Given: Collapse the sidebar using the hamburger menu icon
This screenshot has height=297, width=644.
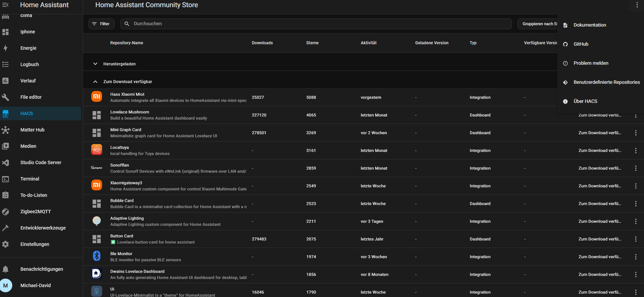Looking at the screenshot, I should 5,5.
